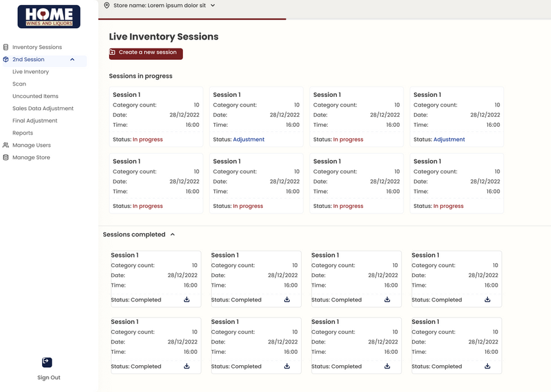
Task: Click the Inventory Sessions database icon
Action: click(x=6, y=47)
